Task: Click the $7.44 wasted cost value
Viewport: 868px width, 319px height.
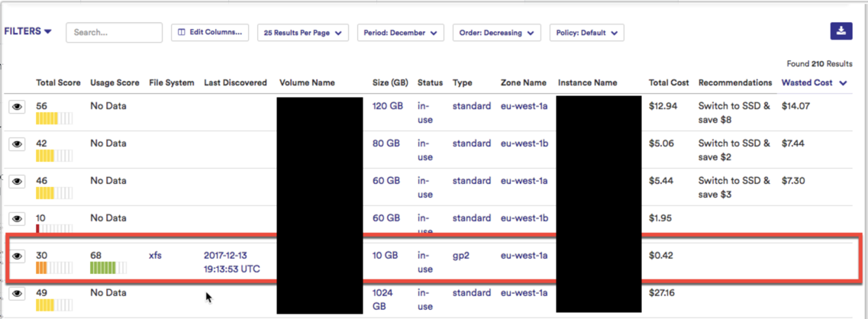Action: (793, 143)
